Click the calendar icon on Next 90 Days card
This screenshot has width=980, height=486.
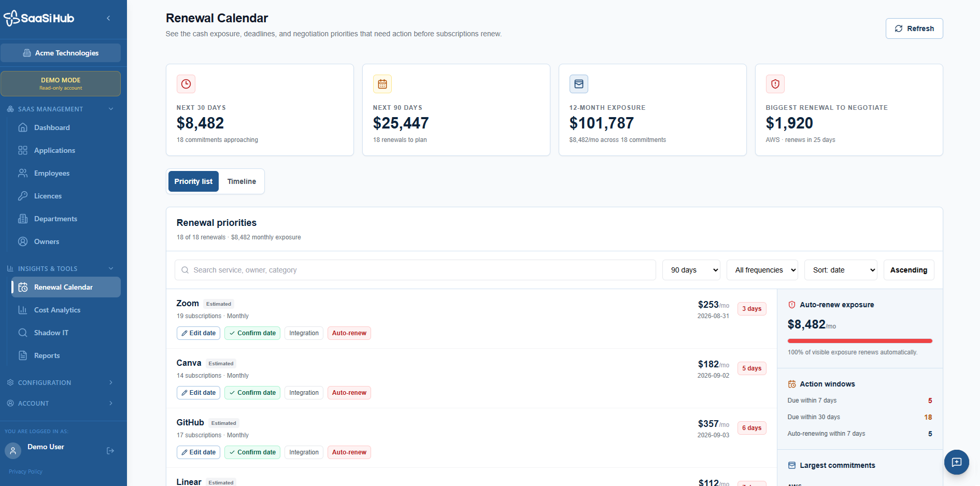pos(382,84)
